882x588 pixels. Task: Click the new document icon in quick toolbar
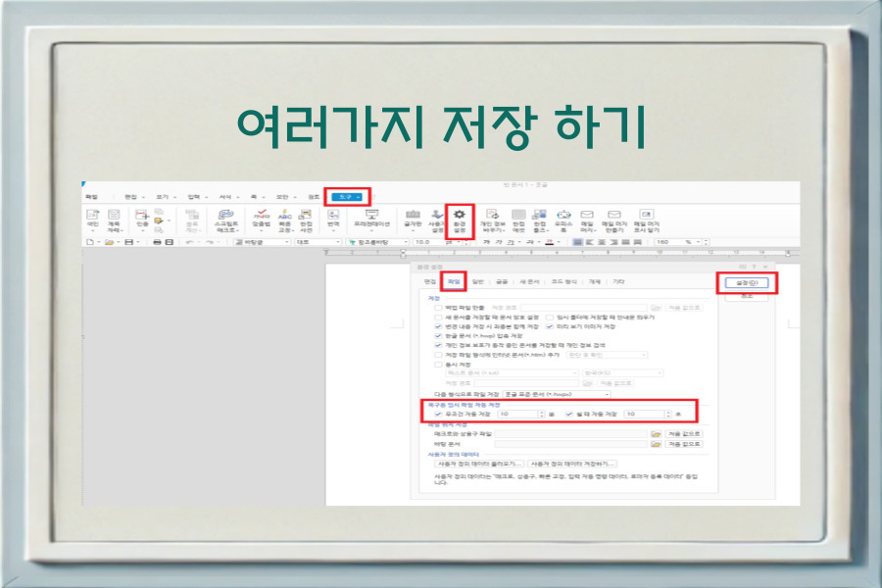click(x=89, y=242)
